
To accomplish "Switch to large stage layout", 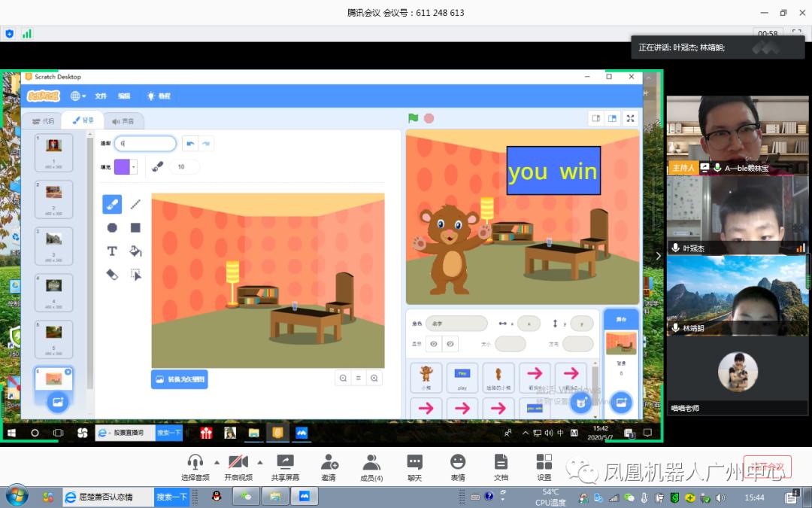I will [x=612, y=118].
